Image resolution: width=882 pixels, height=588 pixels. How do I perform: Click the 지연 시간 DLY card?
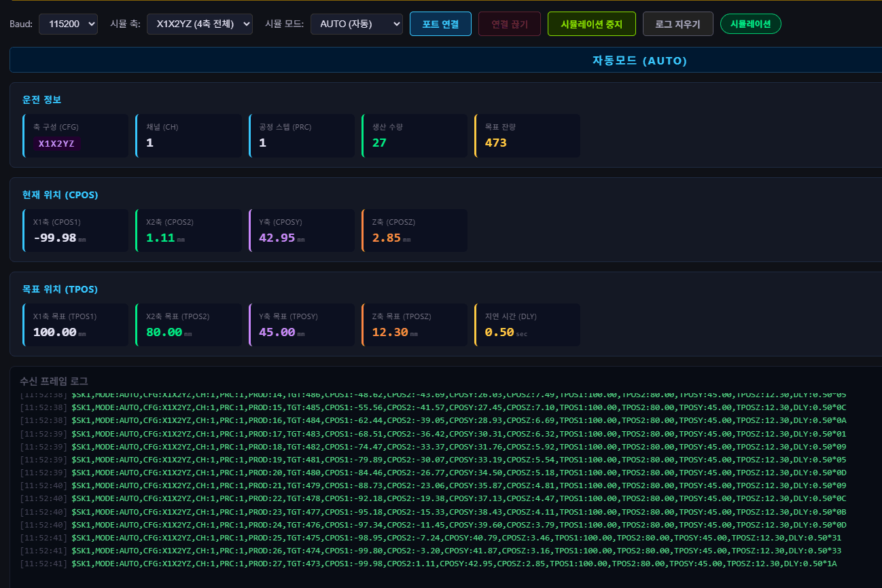[527, 325]
